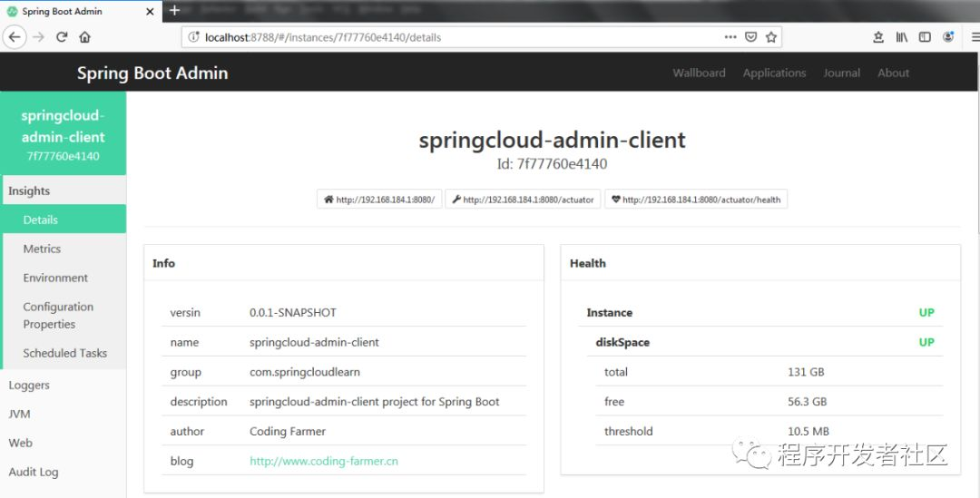Click the Health panel header

[760, 263]
